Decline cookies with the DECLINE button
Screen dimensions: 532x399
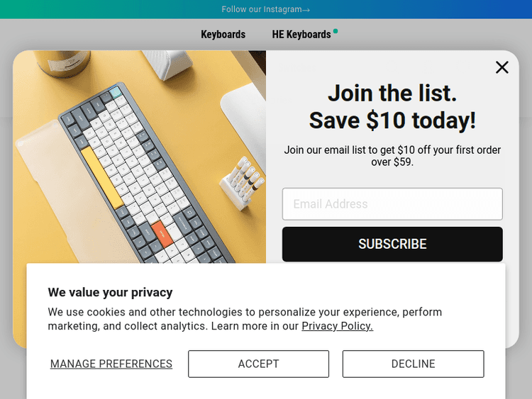coord(413,364)
